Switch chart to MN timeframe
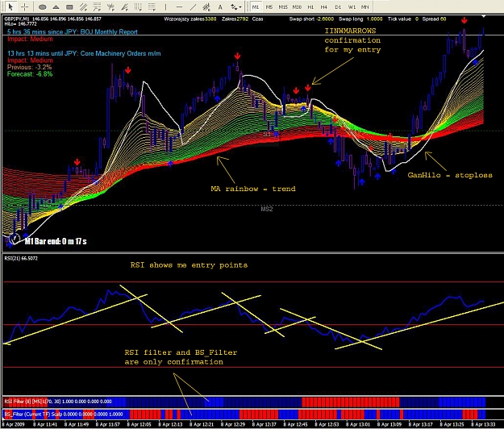This screenshot has width=504, height=429. pyautogui.click(x=364, y=6)
